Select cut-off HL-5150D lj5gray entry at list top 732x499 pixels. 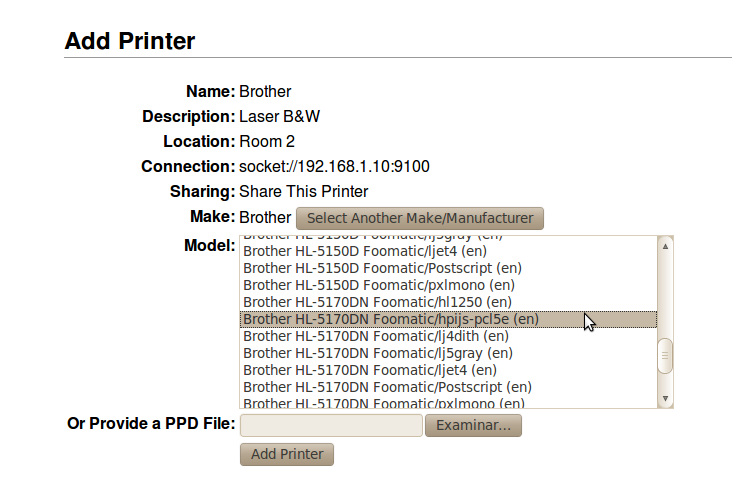372,238
